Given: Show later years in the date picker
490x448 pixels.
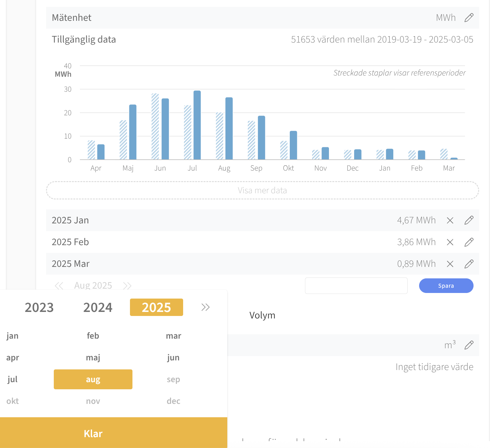Looking at the screenshot, I should [x=205, y=307].
